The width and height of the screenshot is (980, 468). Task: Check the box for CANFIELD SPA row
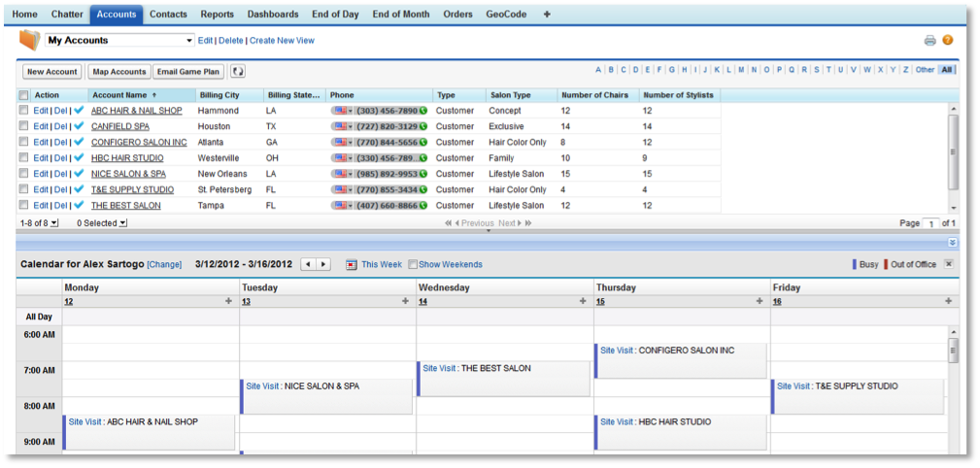pyautogui.click(x=23, y=126)
